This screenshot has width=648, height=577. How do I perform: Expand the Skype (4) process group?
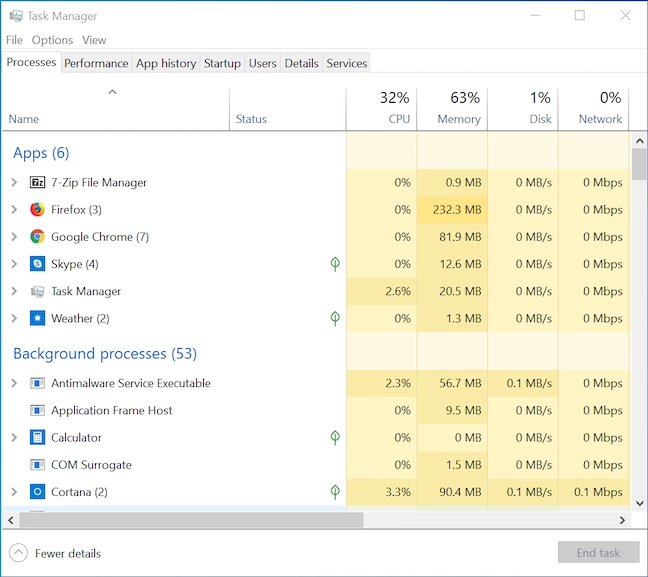[14, 264]
